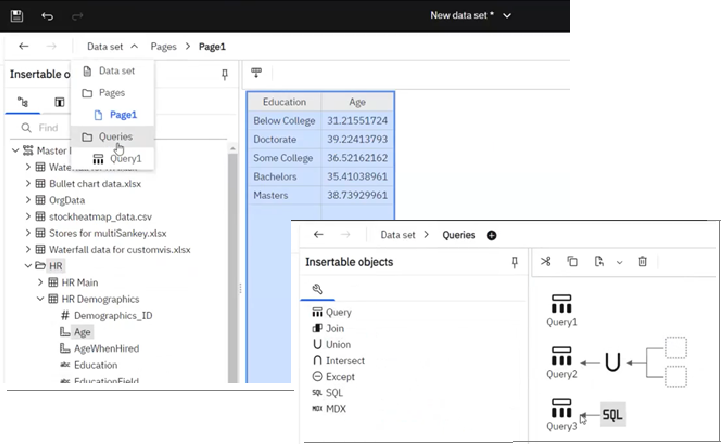Open the paste options dropdown arrow

pos(619,262)
